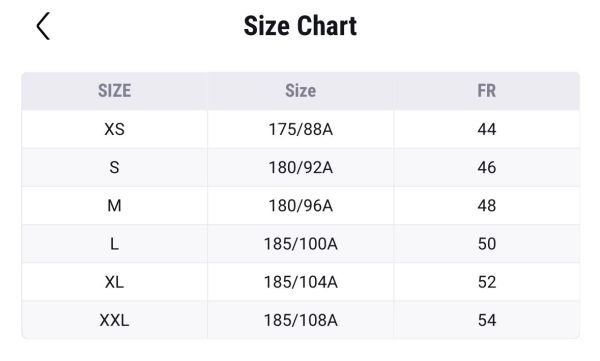Select the middle Size column header
The width and height of the screenshot is (600, 361).
[300, 91]
